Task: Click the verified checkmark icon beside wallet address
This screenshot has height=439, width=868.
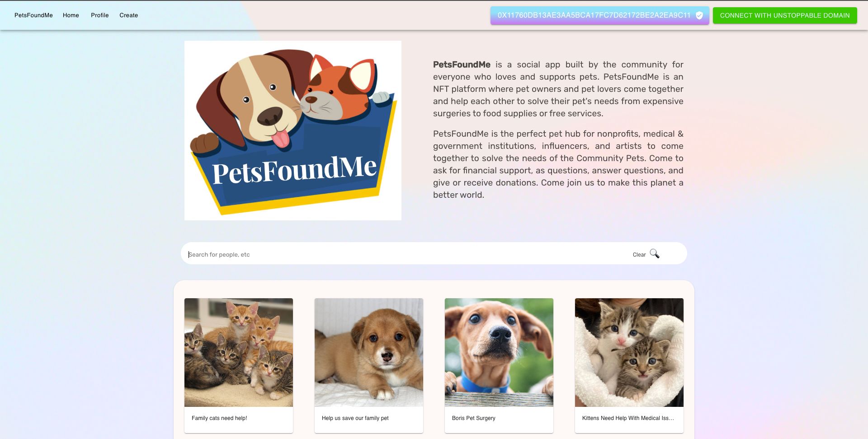Action: tap(699, 15)
